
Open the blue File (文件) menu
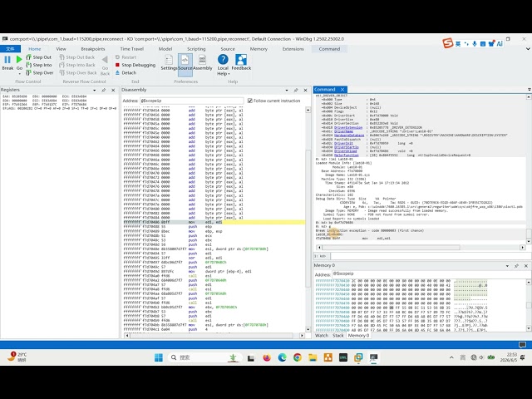point(10,49)
